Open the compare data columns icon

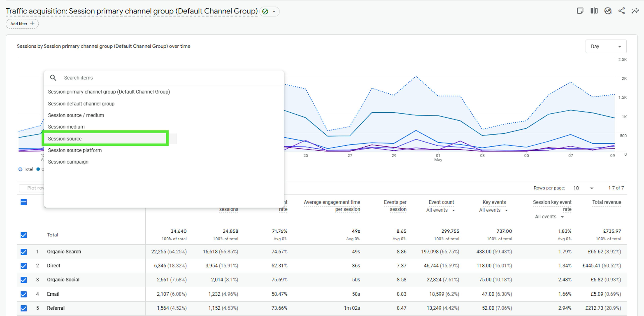coord(594,11)
